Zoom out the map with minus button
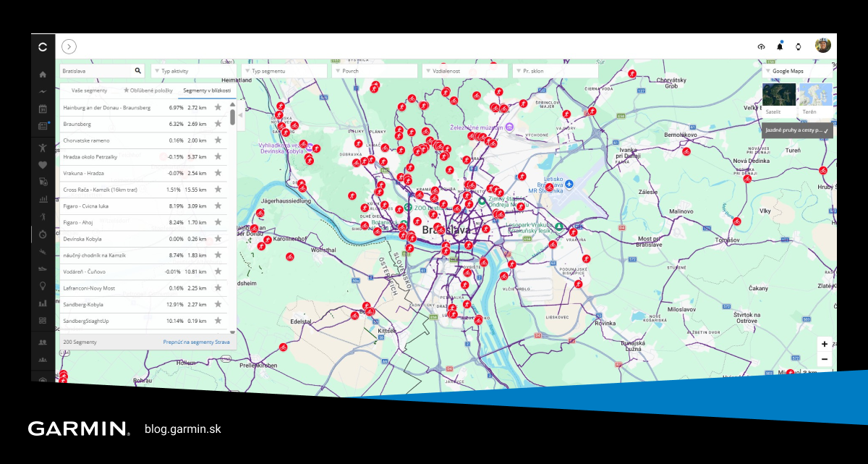Screen dimensions: 868x464 [x=825, y=360]
